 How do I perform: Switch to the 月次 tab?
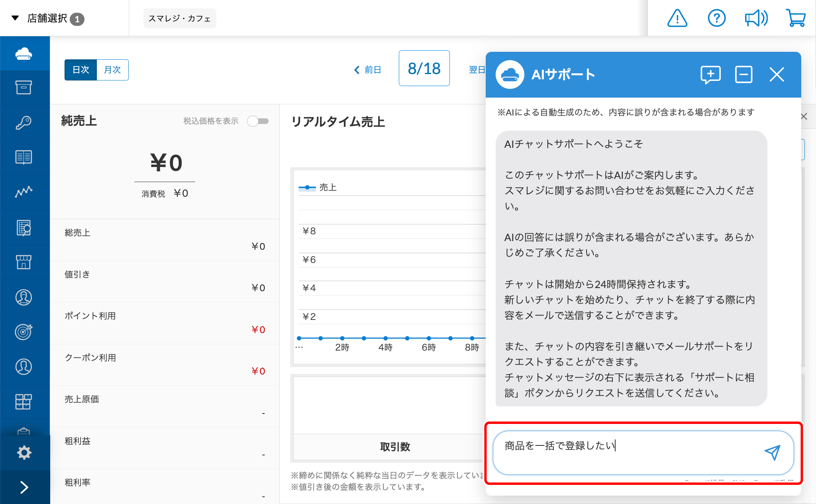(x=112, y=70)
